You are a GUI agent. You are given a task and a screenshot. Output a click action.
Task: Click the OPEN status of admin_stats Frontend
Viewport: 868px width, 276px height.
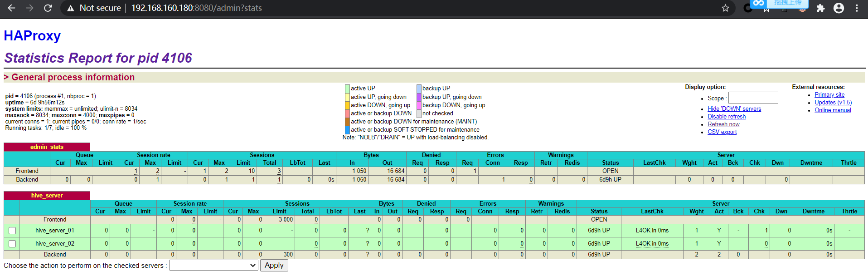tap(610, 171)
